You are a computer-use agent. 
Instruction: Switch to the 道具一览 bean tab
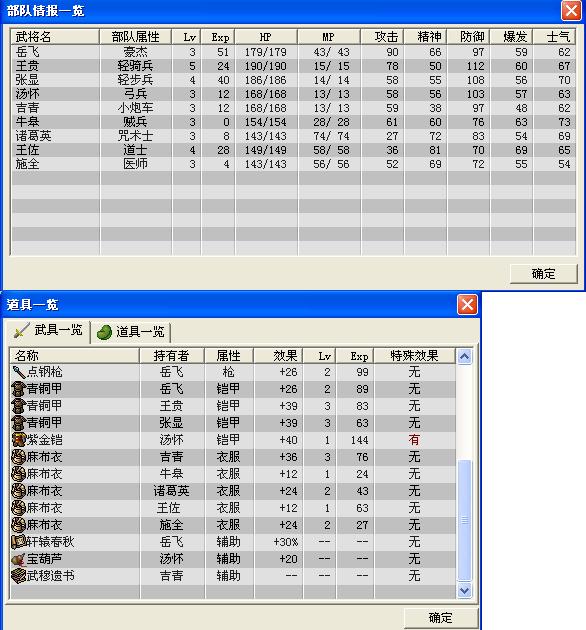click(x=131, y=332)
